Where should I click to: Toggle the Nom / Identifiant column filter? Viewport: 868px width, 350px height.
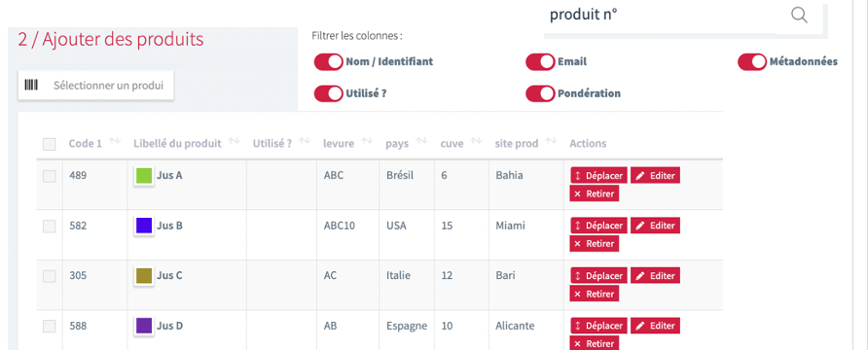point(329,62)
